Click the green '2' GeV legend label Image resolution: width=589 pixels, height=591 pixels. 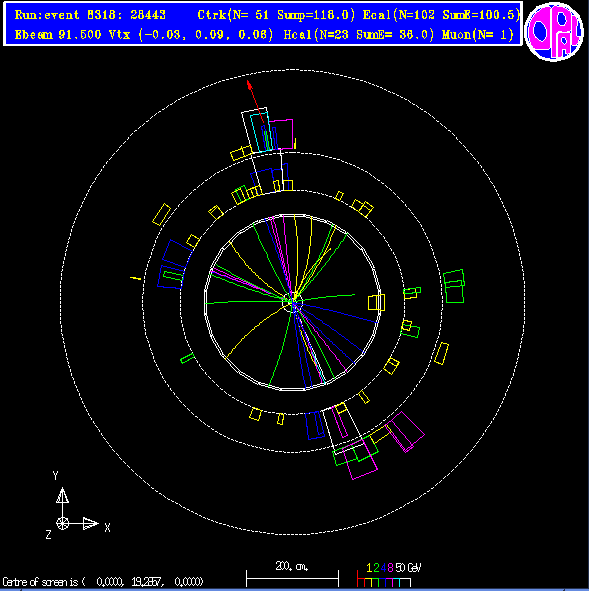[376, 568]
